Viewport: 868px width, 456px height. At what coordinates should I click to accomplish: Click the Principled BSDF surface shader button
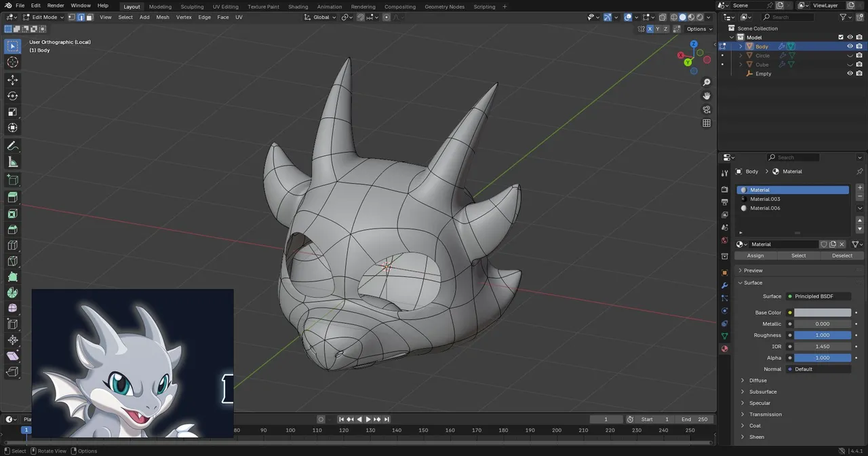click(x=818, y=297)
